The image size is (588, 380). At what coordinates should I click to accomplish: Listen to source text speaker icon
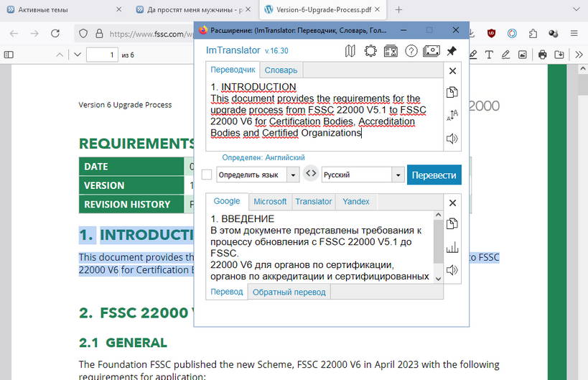[x=452, y=139]
